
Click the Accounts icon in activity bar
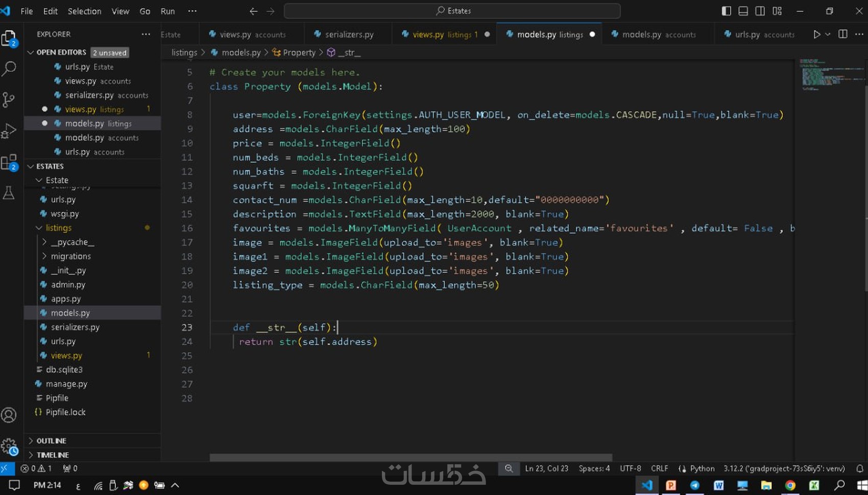9,415
